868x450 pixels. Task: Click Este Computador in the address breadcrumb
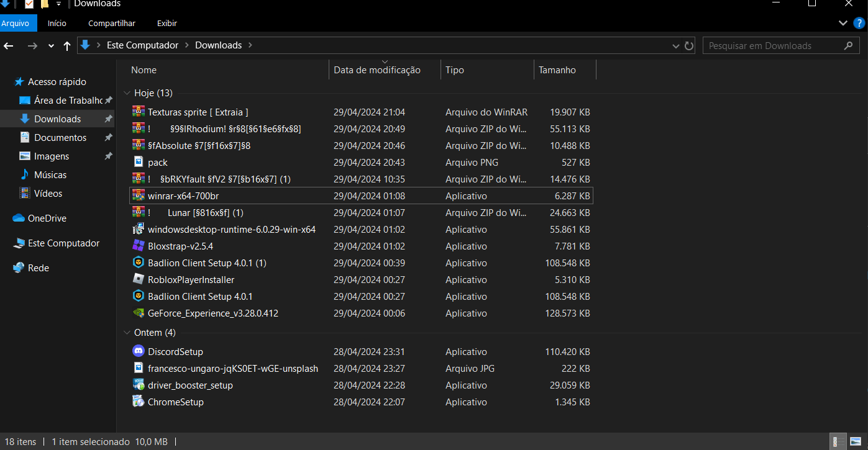[142, 45]
